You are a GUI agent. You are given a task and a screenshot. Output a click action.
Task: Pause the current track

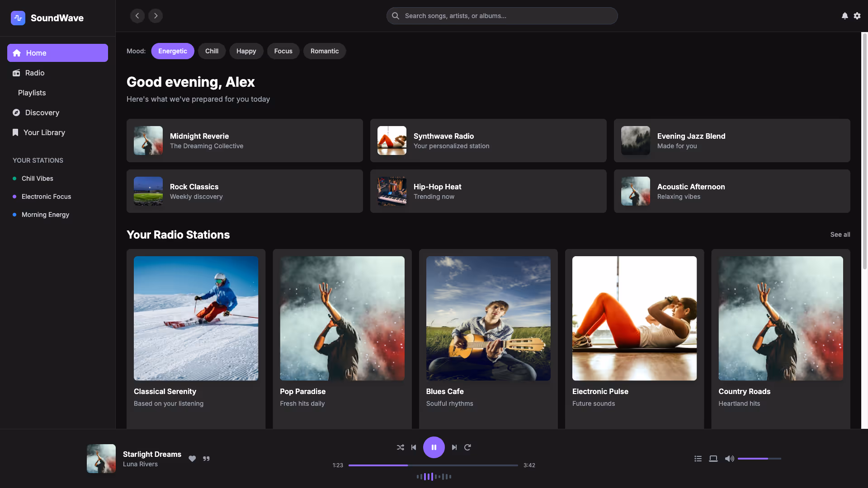tap(434, 447)
